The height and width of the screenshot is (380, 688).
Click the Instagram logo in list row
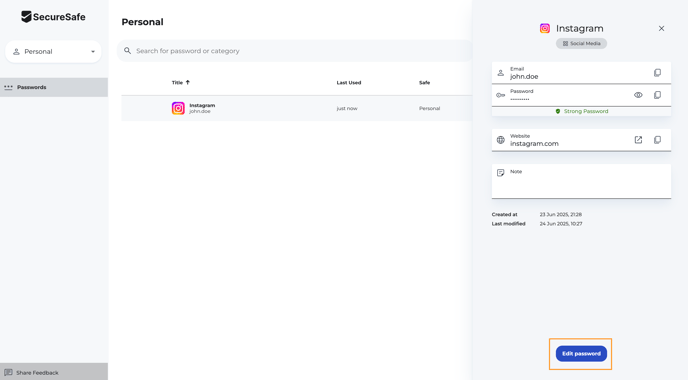click(x=178, y=108)
